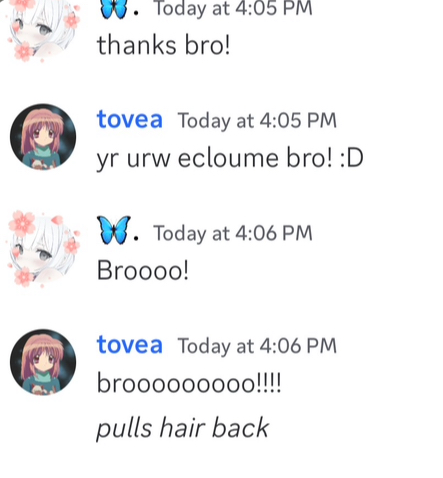
Task: Open tovea's profile from 4:06 PM username
Action: click(130, 345)
